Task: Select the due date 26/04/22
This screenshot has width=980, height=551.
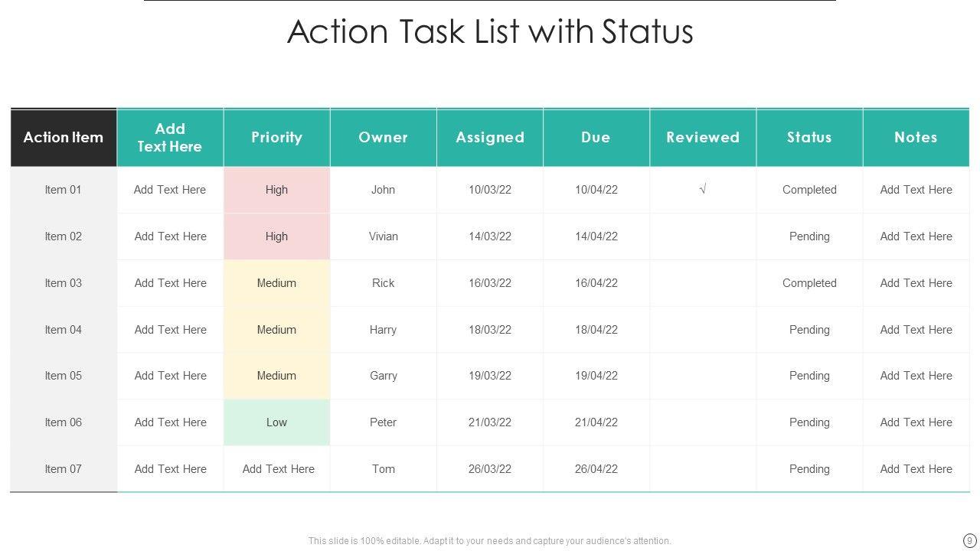Action: point(596,469)
